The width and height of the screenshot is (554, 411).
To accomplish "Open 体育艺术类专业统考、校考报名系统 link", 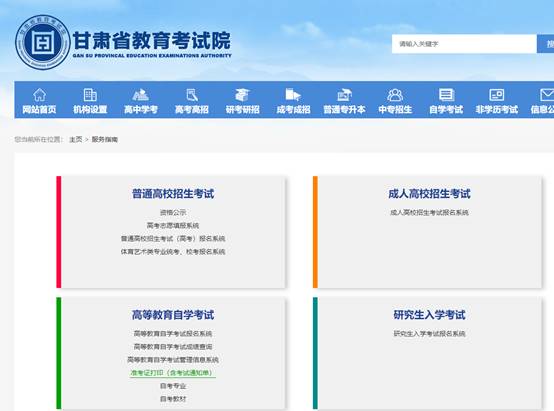I will (x=173, y=252).
